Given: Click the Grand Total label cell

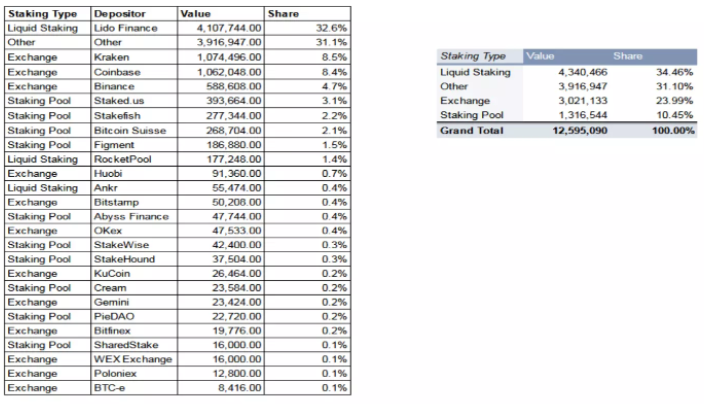Looking at the screenshot, I should [472, 130].
